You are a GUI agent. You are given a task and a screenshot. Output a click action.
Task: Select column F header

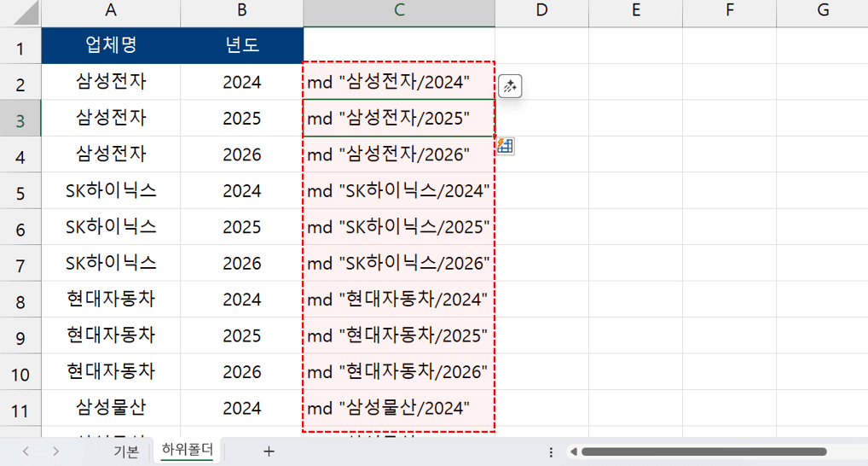click(730, 14)
